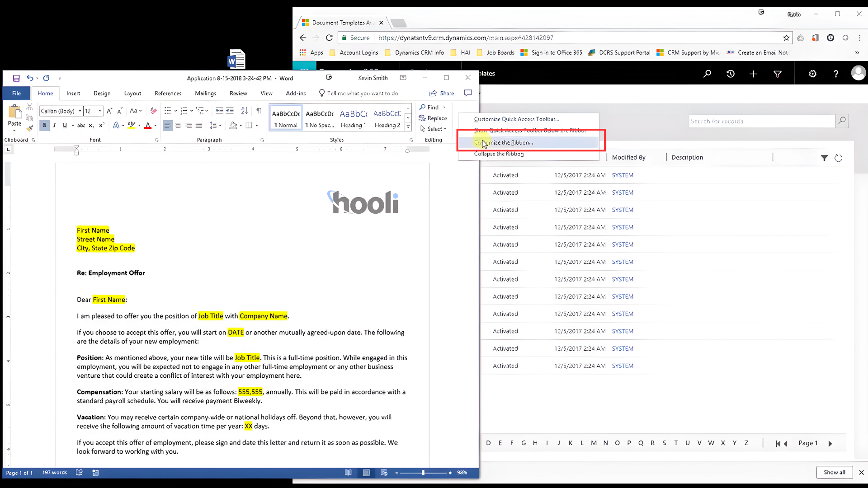Click the Repeat/Redo icon in Word

(46, 78)
